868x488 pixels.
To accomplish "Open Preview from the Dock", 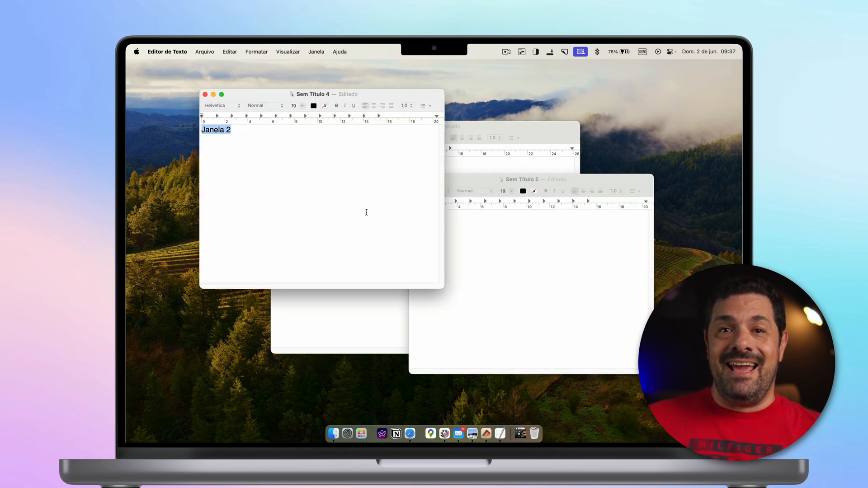I will point(472,434).
